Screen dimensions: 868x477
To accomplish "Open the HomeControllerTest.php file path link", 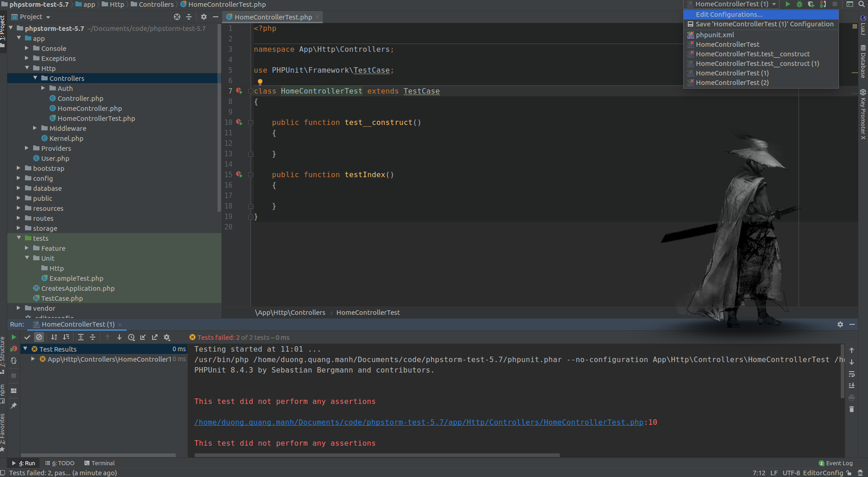I will pyautogui.click(x=418, y=422).
